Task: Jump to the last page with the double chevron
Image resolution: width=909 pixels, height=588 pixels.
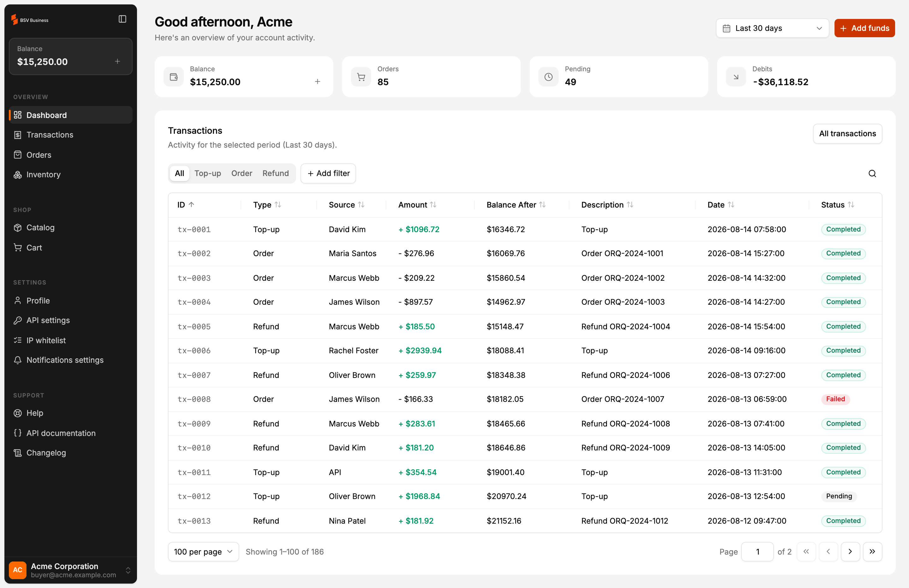Action: [872, 552]
